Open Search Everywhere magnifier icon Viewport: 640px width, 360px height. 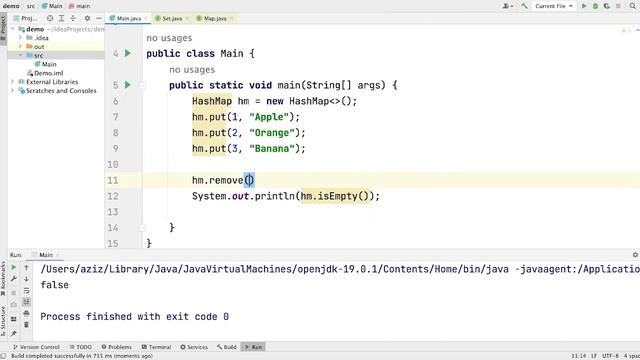point(633,6)
